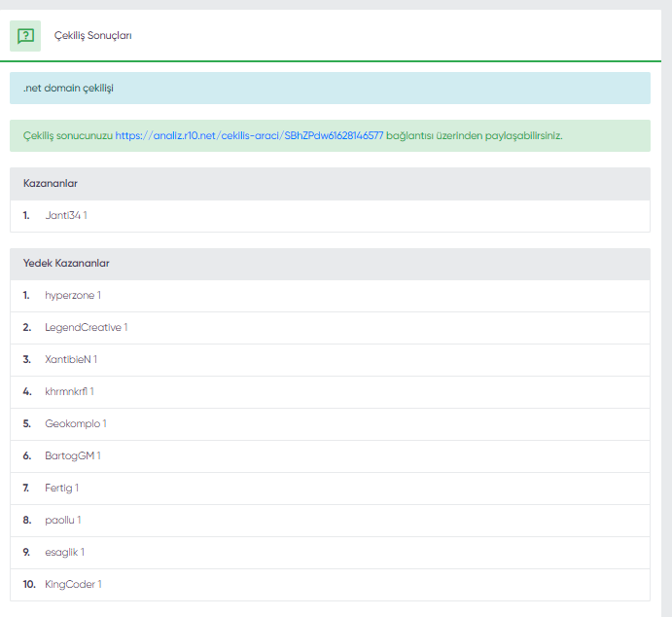Select backup winner Fertig 1
The width and height of the screenshot is (672, 617).
tap(330, 489)
